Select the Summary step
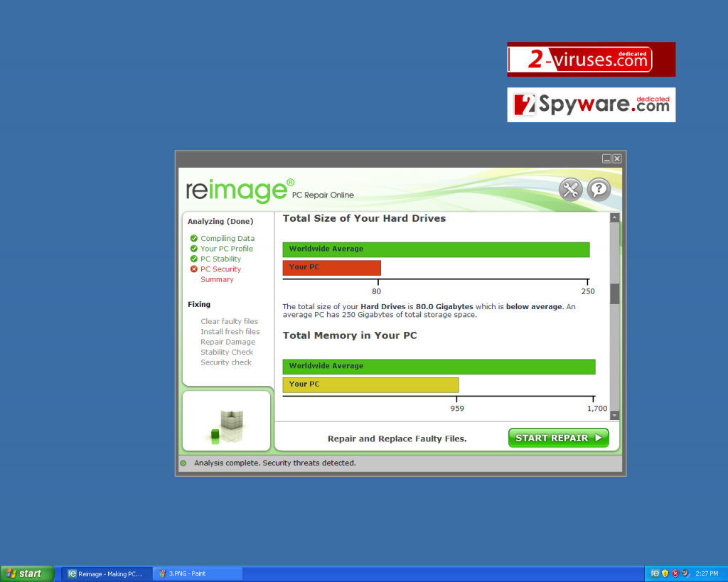The width and height of the screenshot is (728, 582). click(x=217, y=279)
